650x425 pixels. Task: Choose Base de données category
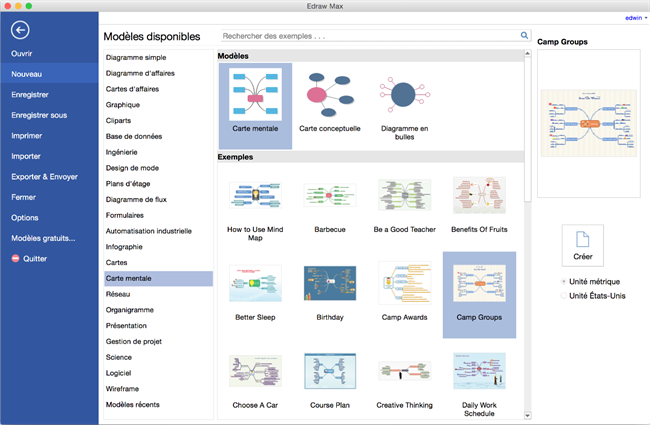(134, 136)
